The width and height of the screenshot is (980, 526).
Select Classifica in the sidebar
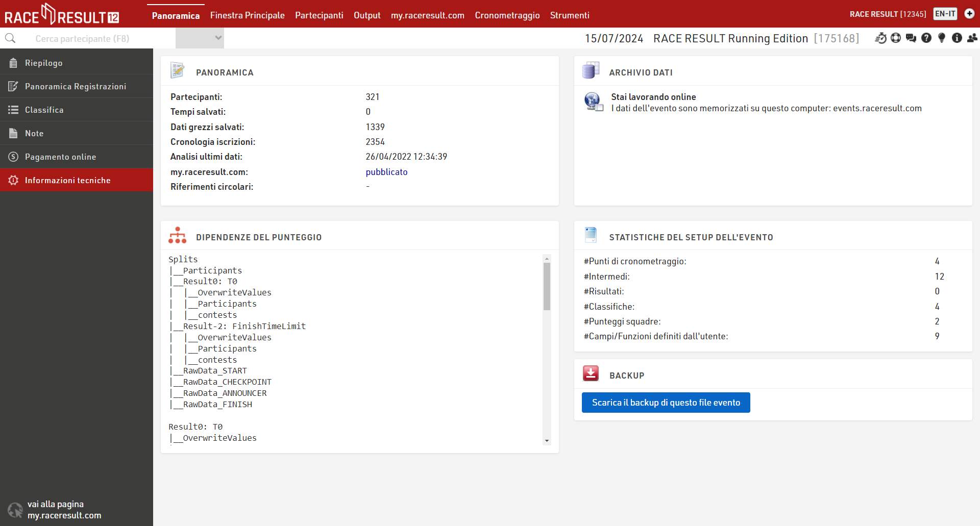click(x=77, y=110)
